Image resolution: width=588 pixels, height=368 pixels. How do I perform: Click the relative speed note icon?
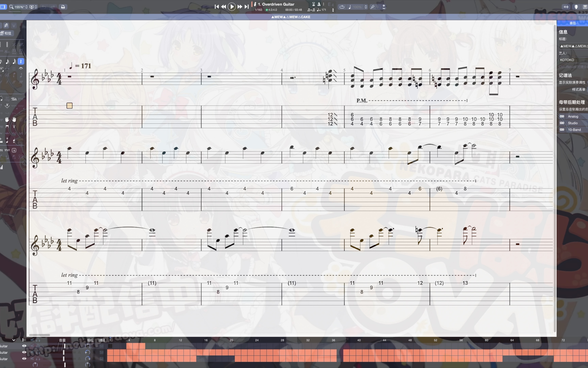[x=350, y=7]
